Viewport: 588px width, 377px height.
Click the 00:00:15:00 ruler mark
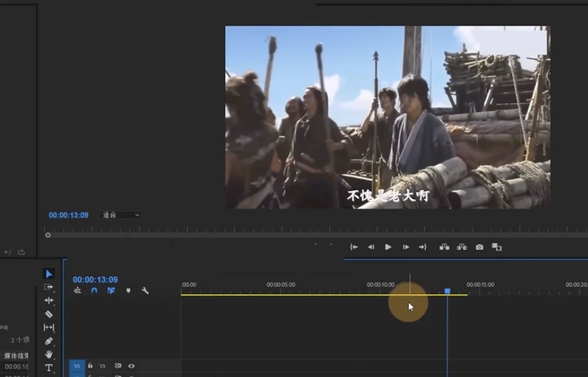[x=481, y=284]
